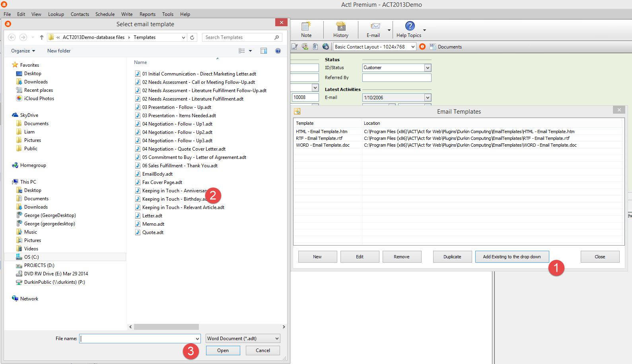
Task: Open the Word Document (*.adt) file type dropdown
Action: click(x=243, y=339)
